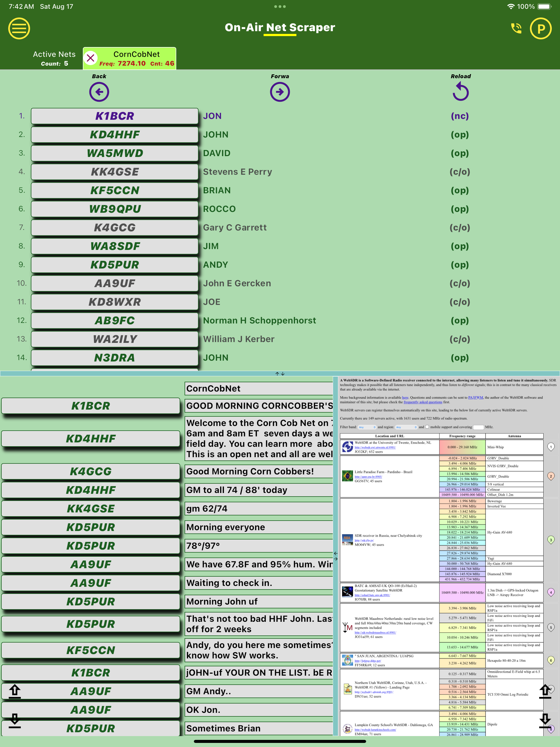
Task: Click the K4GCG callsign in the chat list
Action: [91, 471]
